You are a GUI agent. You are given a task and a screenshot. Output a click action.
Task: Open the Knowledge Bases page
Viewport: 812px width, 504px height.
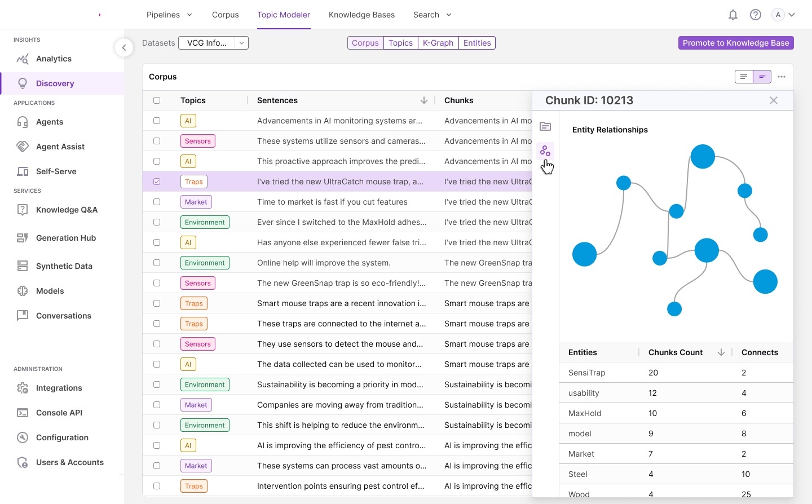tap(361, 15)
